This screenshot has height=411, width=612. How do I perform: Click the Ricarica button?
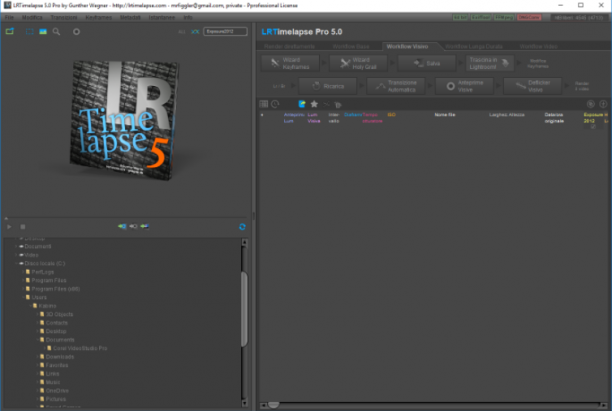click(328, 86)
